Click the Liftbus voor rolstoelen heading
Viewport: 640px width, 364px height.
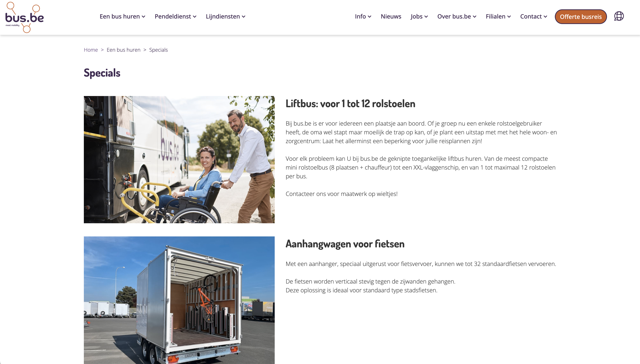(x=350, y=103)
